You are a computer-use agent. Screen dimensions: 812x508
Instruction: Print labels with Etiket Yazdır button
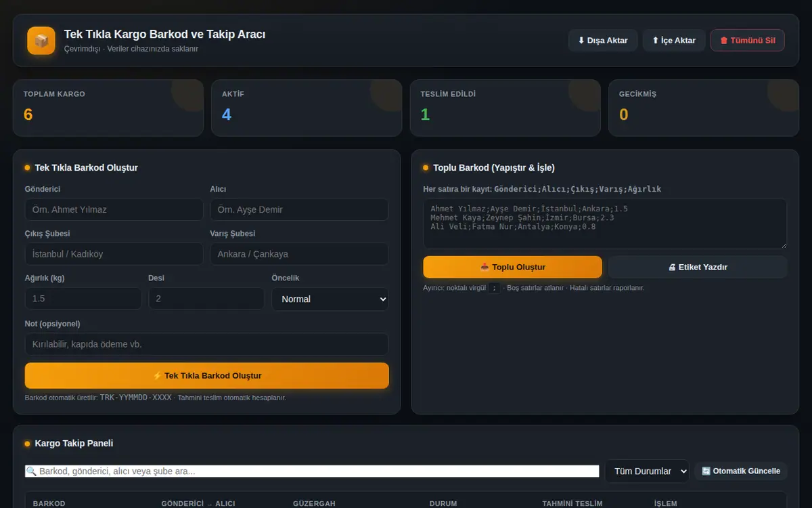(x=698, y=267)
